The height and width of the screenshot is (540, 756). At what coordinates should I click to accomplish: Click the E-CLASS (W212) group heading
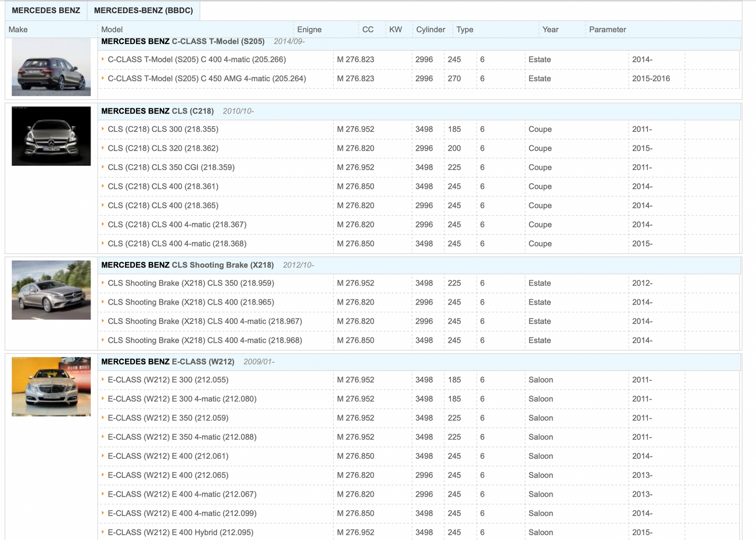point(167,362)
